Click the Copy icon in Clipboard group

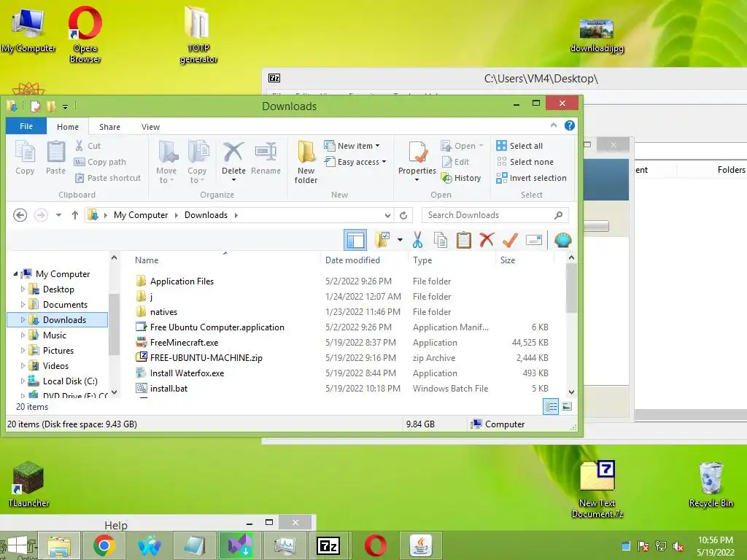25,152
